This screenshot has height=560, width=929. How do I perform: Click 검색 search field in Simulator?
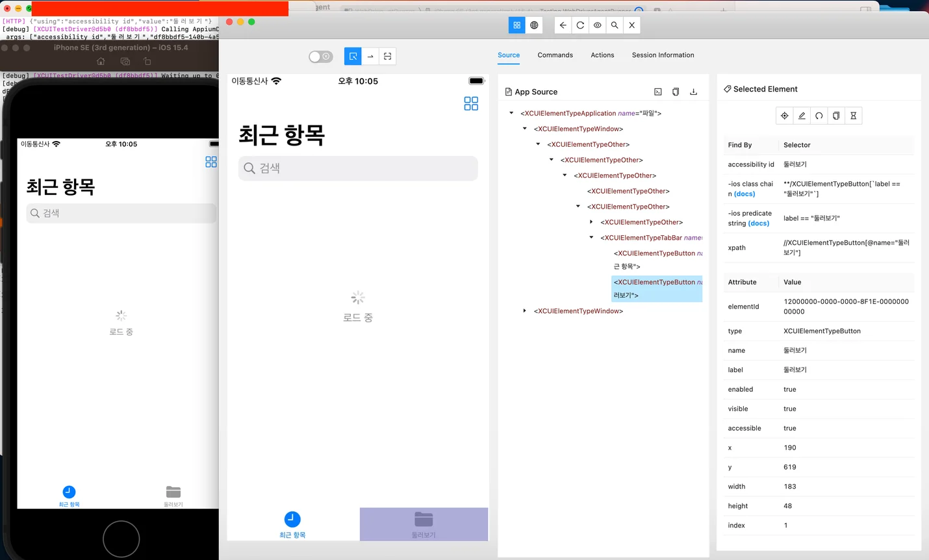(x=121, y=213)
